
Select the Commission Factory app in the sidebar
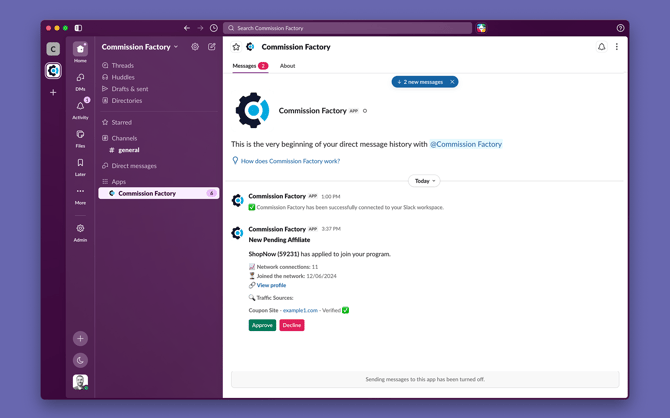tap(159, 193)
